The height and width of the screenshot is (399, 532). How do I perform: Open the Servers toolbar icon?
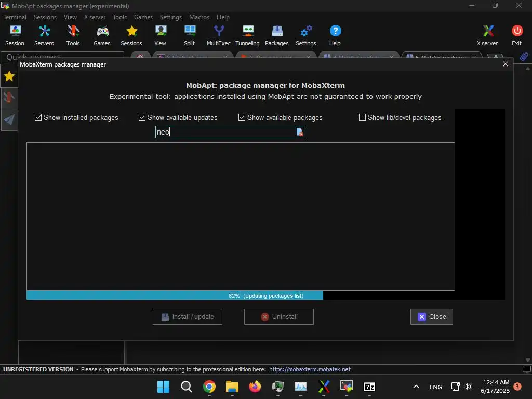pyautogui.click(x=44, y=35)
